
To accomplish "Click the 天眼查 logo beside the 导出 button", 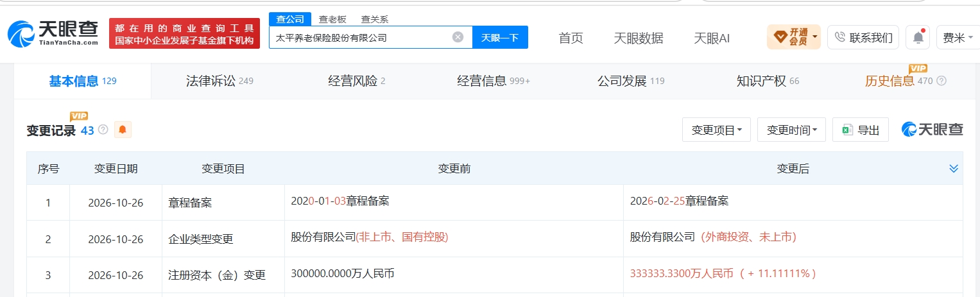I will coord(933,130).
